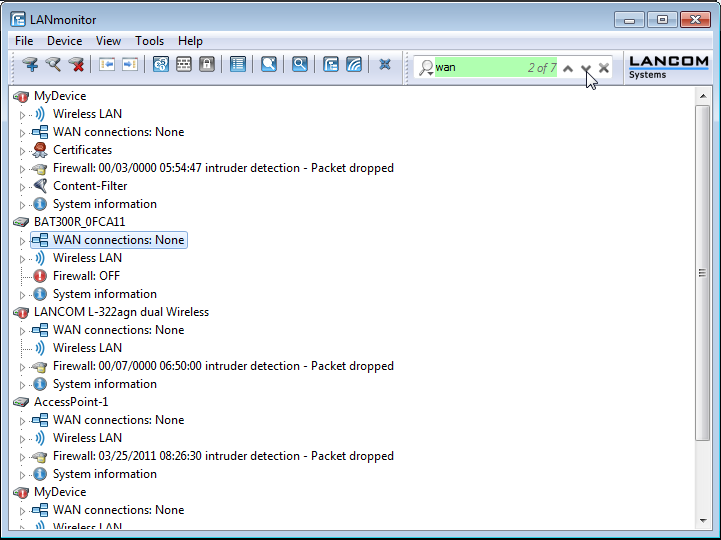This screenshot has height=540, width=721.
Task: Select the LANCOM L-322agn dual Wireless device
Action: click(121, 312)
